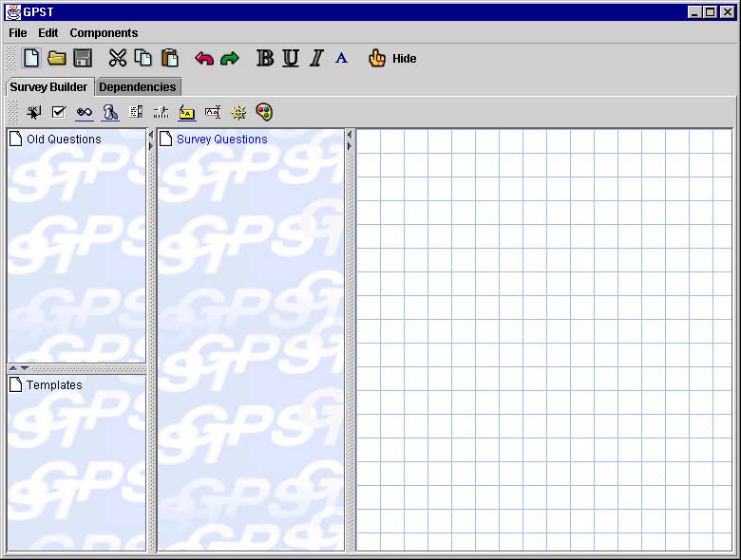741x560 pixels.
Task: Toggle bold formatting
Action: point(265,59)
